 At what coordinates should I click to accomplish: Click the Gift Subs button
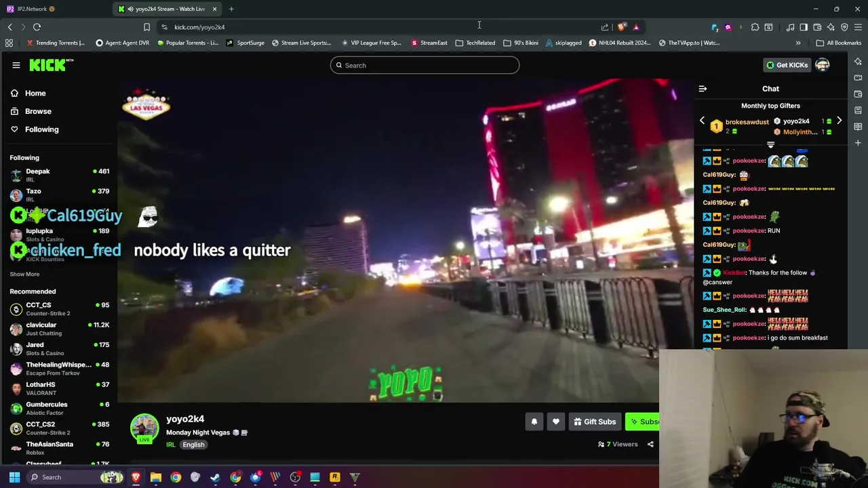595,422
